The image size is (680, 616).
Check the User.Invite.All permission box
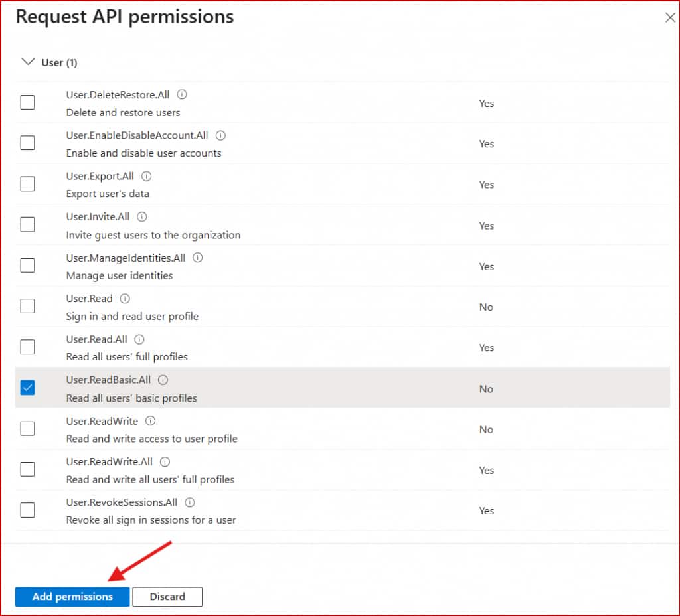tap(27, 225)
